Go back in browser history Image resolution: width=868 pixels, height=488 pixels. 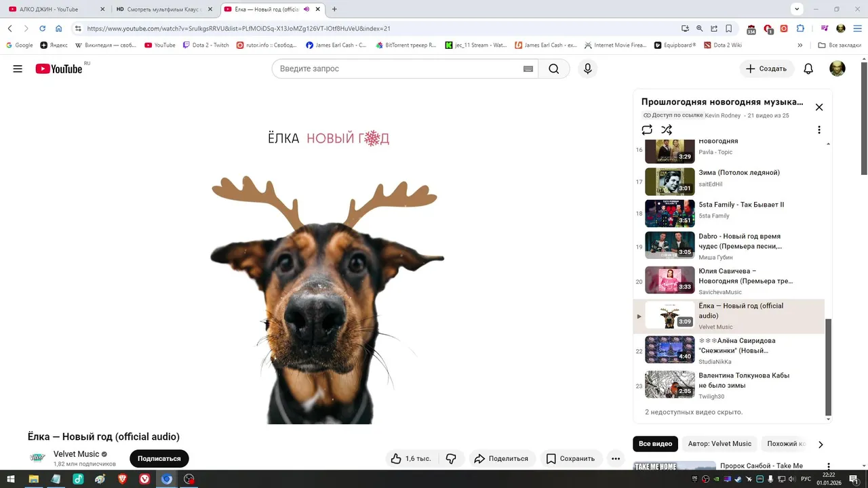pyautogui.click(x=10, y=28)
